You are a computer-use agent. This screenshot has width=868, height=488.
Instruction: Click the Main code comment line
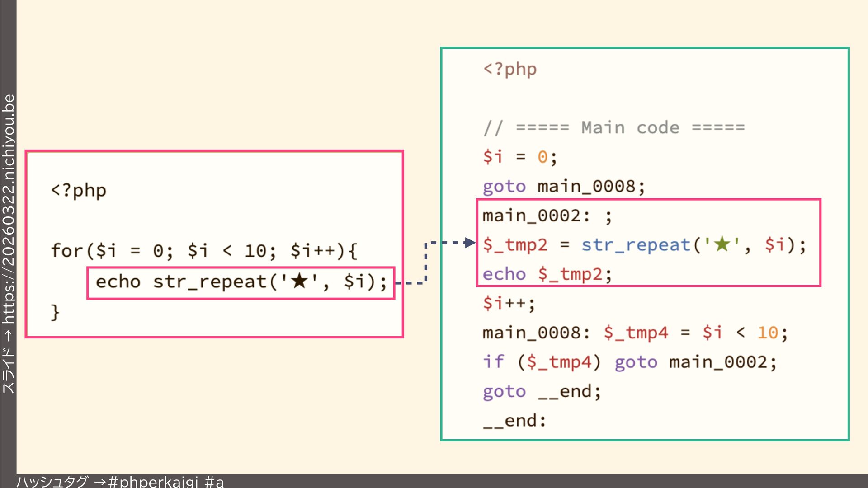pyautogui.click(x=613, y=128)
